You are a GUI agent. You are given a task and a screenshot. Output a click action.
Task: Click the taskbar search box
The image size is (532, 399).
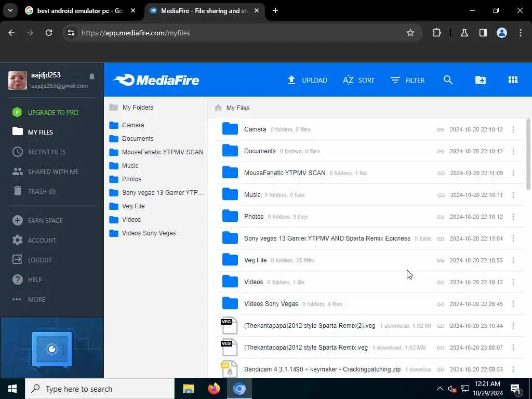tap(100, 389)
